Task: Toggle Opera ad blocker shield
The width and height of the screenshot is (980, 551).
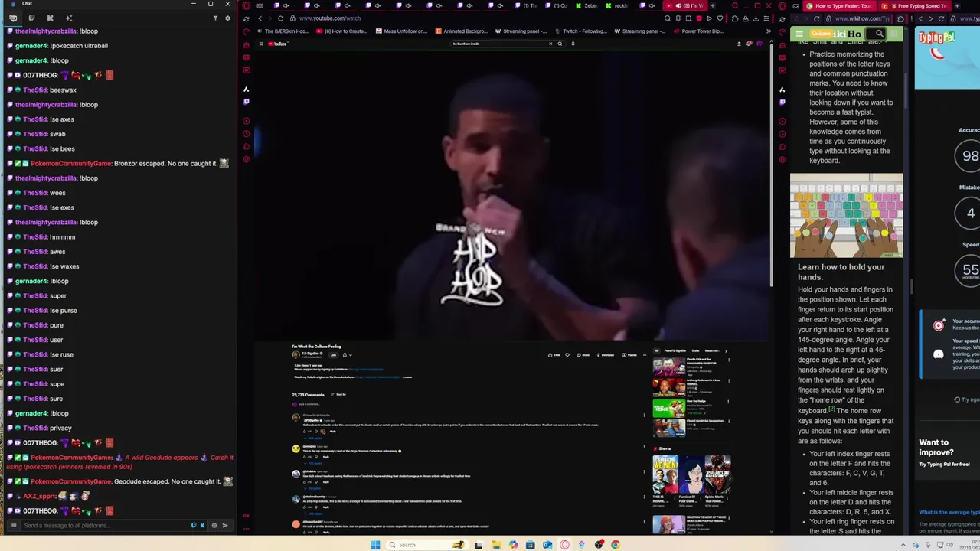Action: 699,18
